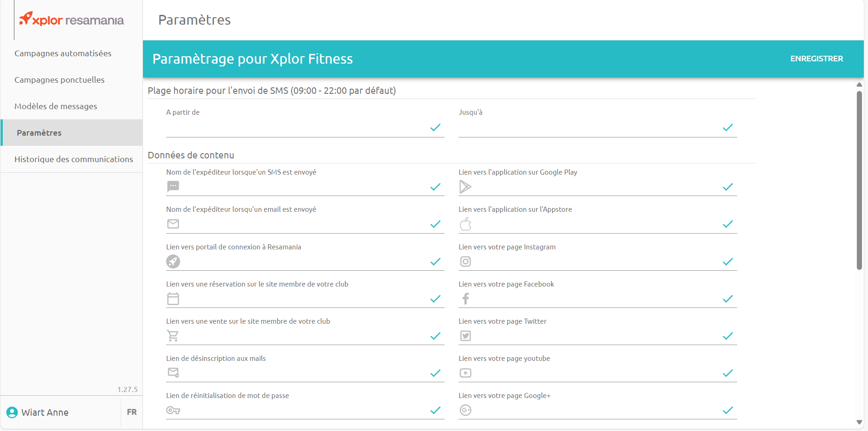
Task: Click the Google Play icon
Action: tap(465, 187)
